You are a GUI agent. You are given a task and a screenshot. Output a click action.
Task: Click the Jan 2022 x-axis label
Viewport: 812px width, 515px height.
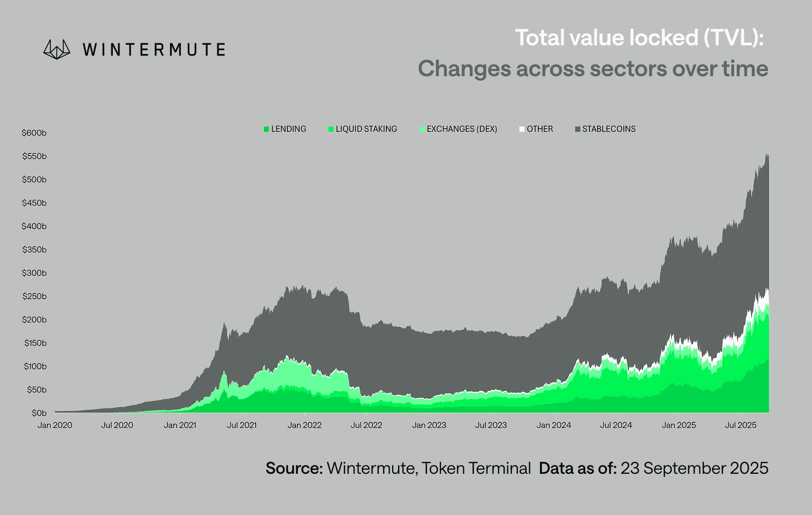(304, 425)
